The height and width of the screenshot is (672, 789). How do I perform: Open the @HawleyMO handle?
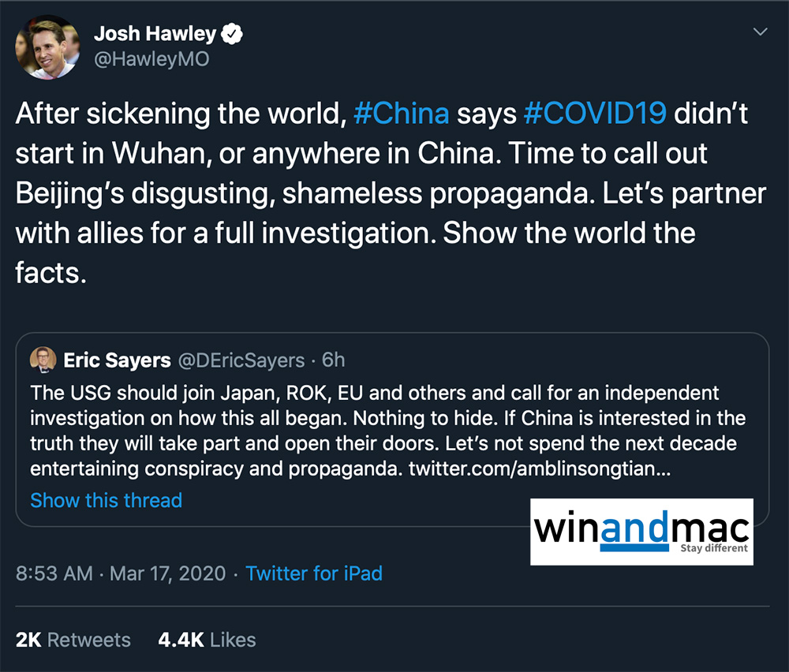point(152,59)
